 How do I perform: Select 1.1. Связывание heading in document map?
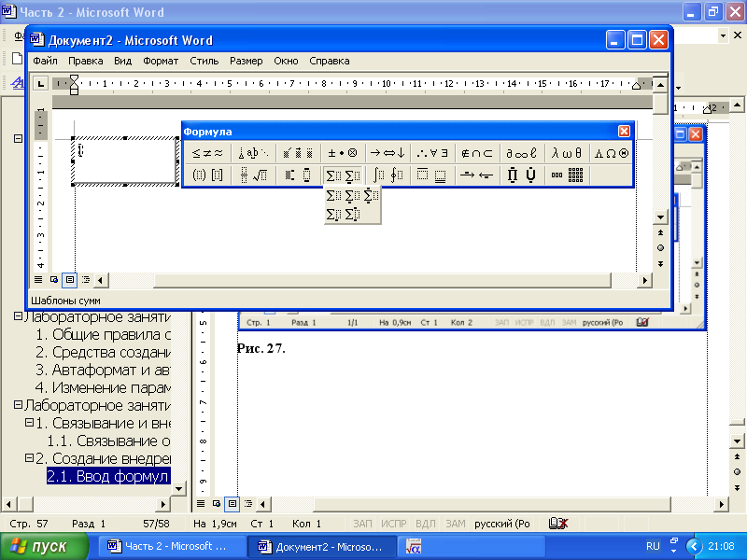tap(109, 441)
